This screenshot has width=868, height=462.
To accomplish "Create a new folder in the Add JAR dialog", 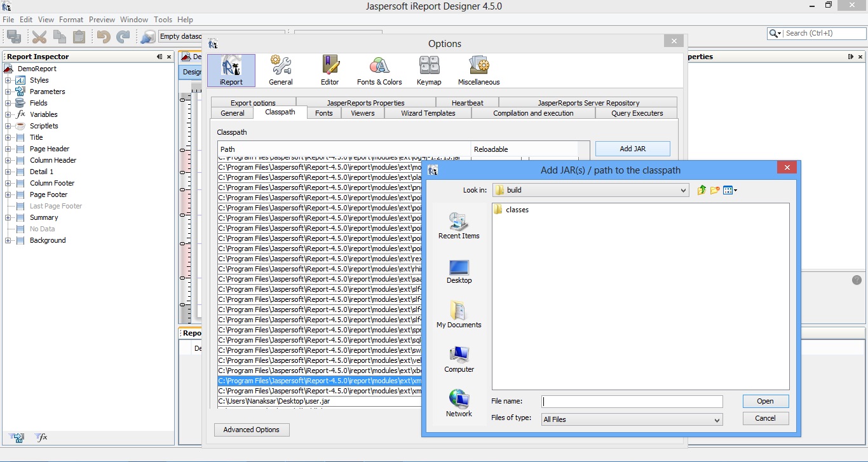I will [x=714, y=189].
